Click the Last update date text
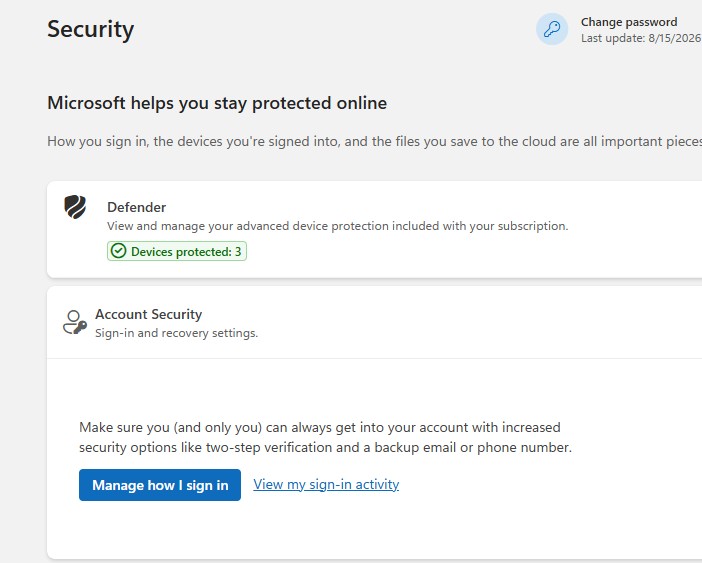The image size is (702, 563). click(x=641, y=38)
